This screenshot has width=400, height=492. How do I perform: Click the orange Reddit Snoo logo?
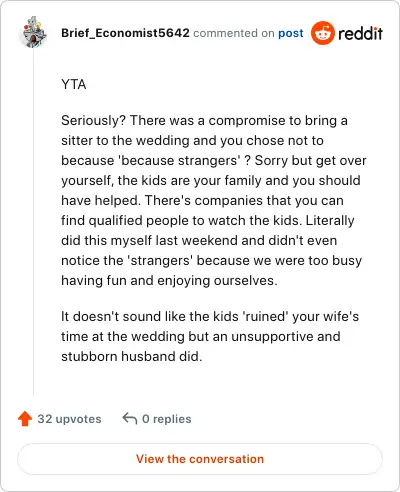tap(322, 33)
